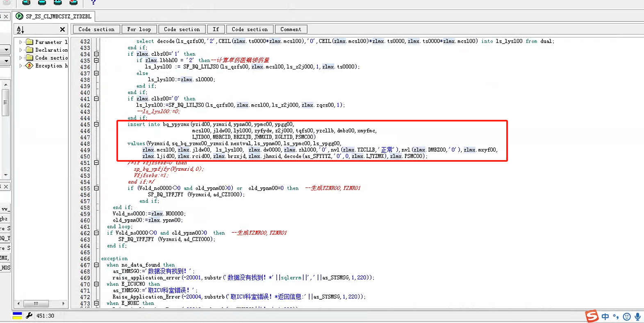Screen dimensions: 644x323
Task: Collapse the fold marker at line 467
Action: (x=96, y=265)
